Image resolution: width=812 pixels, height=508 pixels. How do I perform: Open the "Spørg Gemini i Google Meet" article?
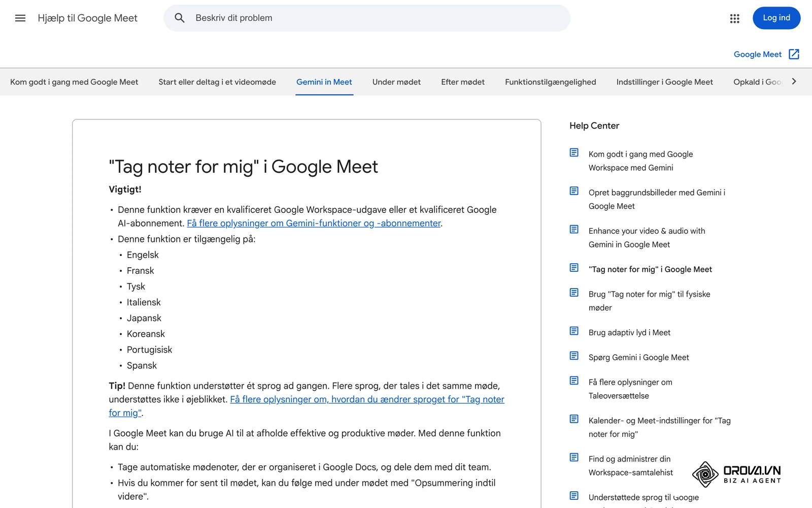[638, 357]
